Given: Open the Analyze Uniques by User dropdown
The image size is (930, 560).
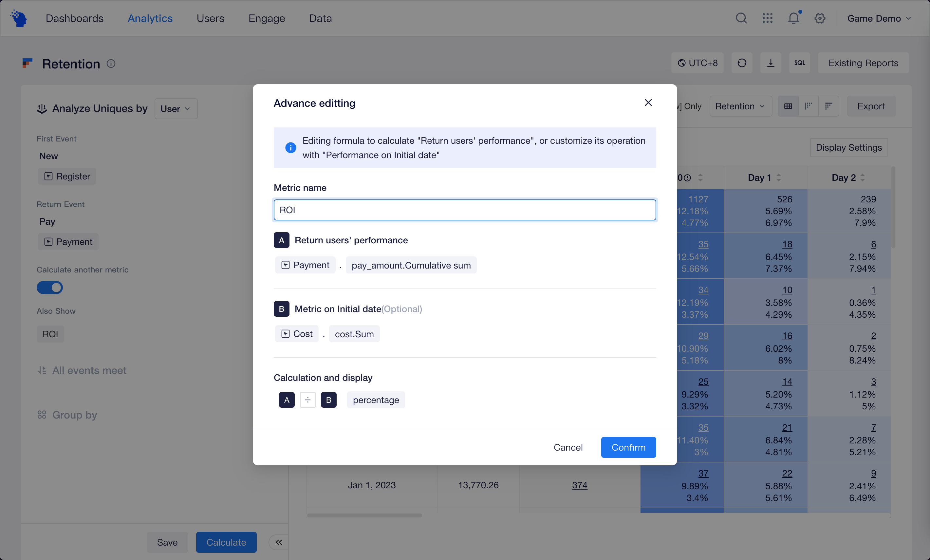Looking at the screenshot, I should point(176,109).
